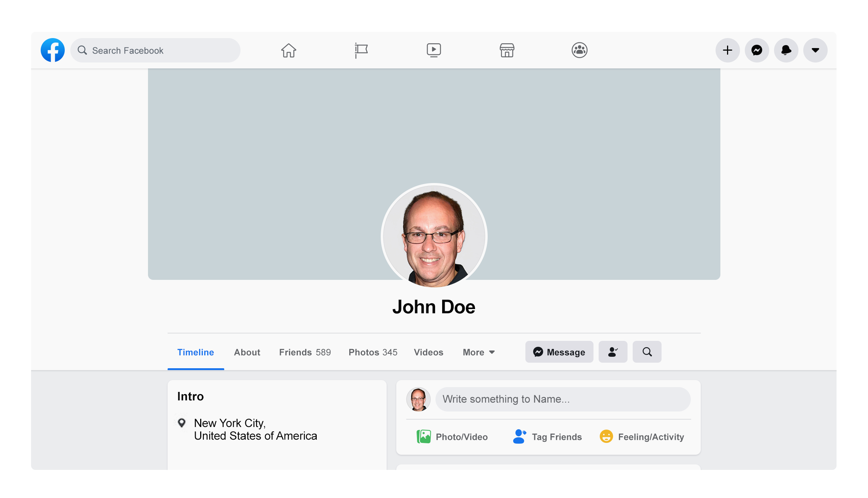This screenshot has width=868, height=498.
Task: Expand the account dropdown arrow
Action: 815,50
